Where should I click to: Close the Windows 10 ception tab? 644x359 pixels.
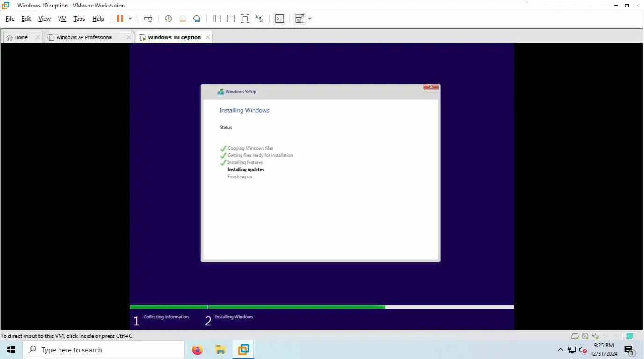tap(208, 37)
